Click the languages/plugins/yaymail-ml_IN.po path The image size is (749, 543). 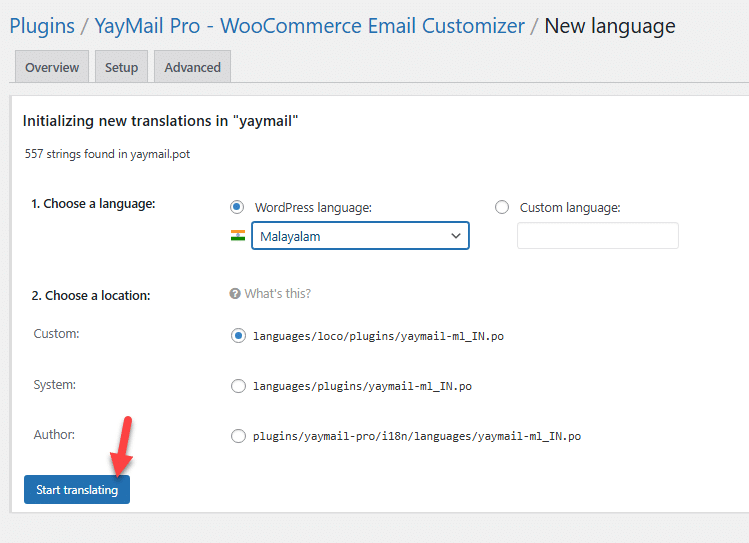[362, 386]
